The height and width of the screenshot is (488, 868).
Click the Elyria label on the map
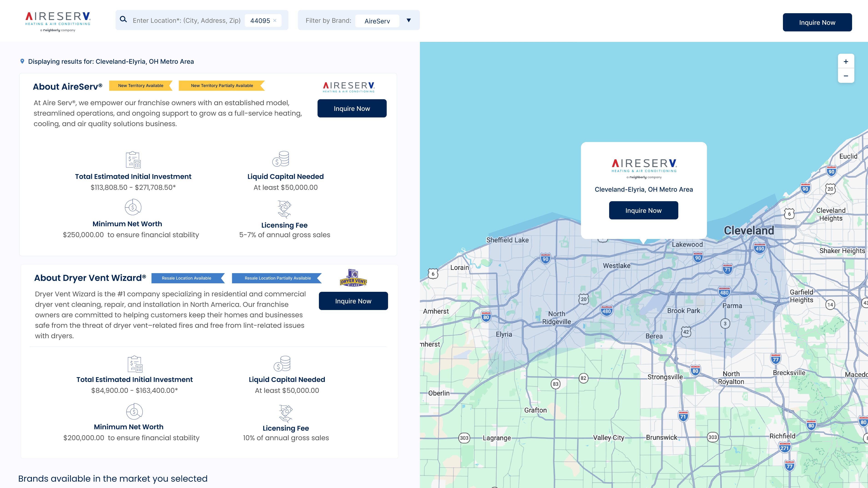(x=504, y=334)
